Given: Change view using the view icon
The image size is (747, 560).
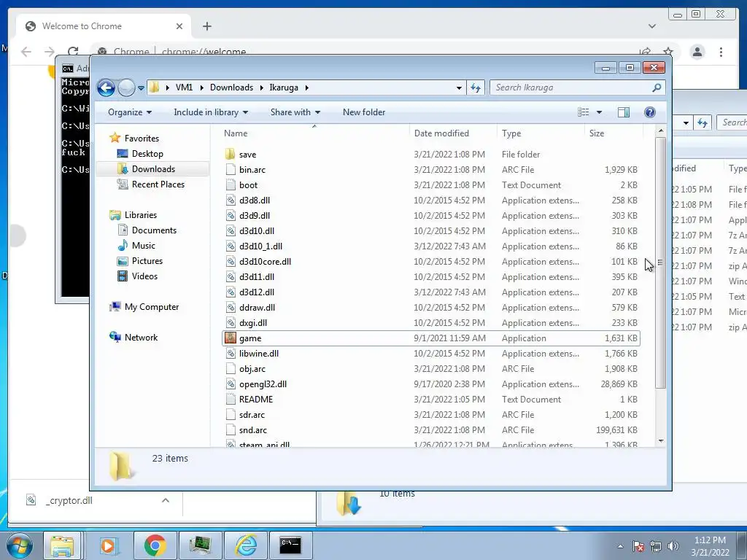Looking at the screenshot, I should coord(583,112).
